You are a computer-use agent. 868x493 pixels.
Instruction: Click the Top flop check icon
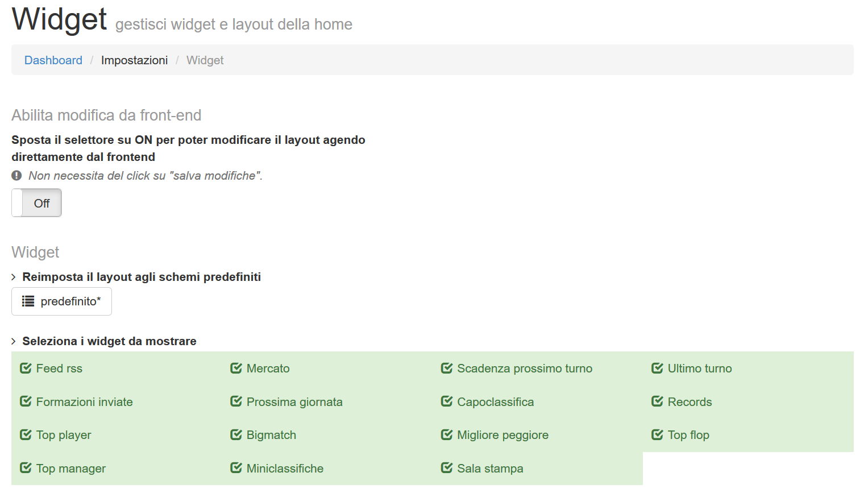point(657,435)
